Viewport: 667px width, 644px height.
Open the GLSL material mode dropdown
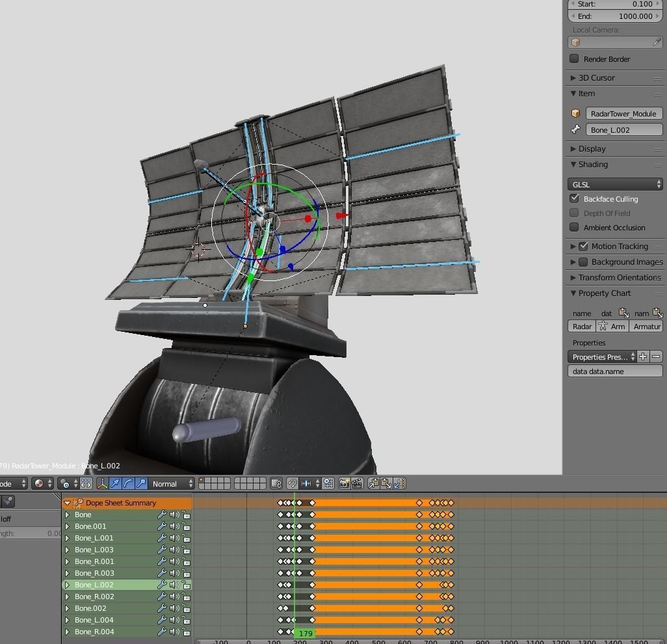click(615, 184)
